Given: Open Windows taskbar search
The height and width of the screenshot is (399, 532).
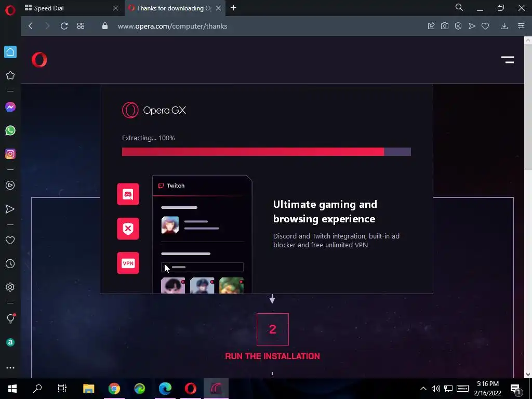Looking at the screenshot, I should [37, 389].
